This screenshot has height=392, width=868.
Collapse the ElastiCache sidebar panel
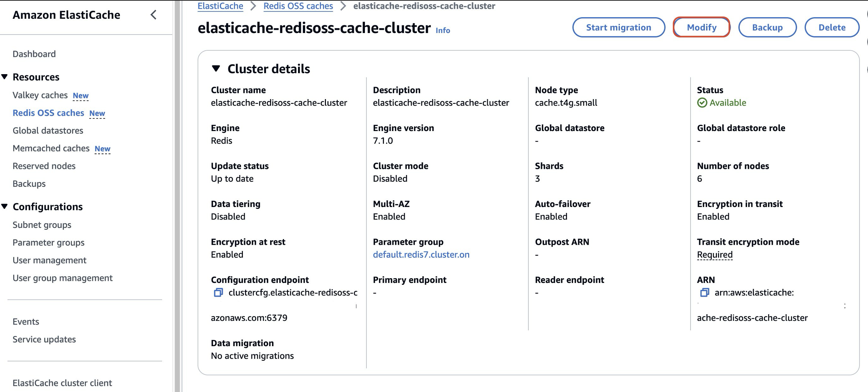click(x=154, y=15)
